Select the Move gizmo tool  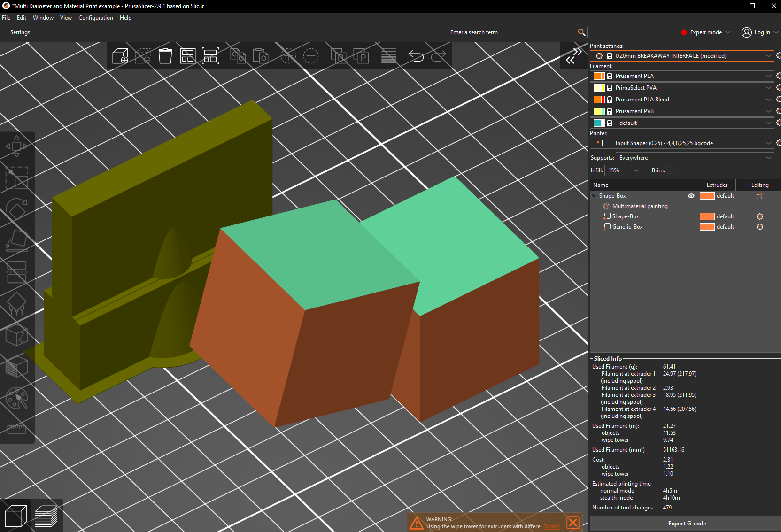(x=16, y=146)
